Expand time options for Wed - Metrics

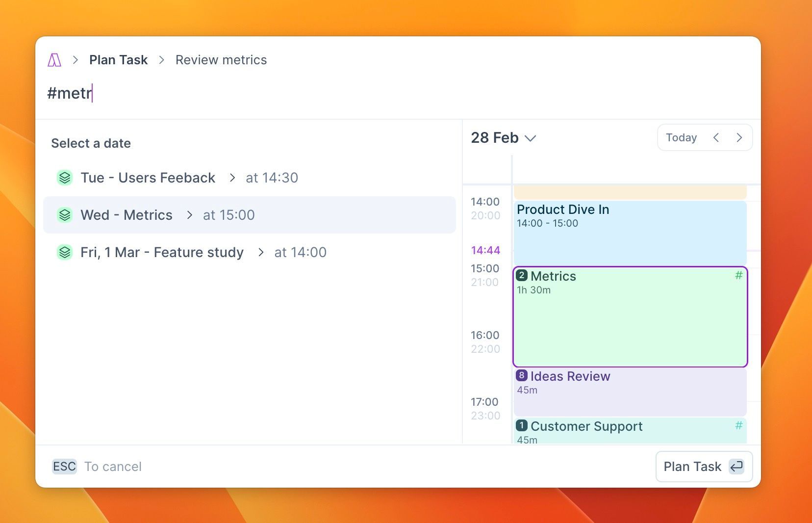[190, 215]
